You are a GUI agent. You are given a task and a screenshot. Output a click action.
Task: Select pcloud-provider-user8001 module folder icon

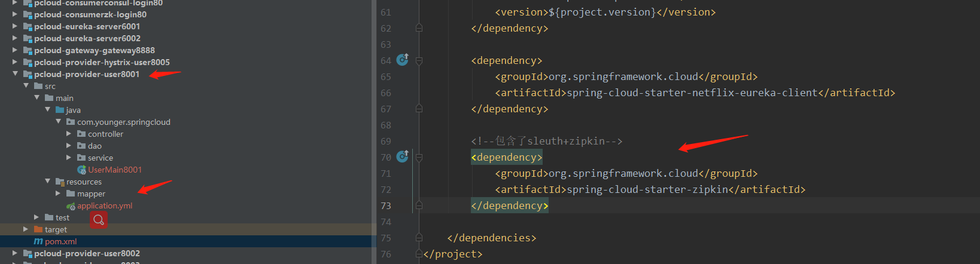[x=28, y=74]
